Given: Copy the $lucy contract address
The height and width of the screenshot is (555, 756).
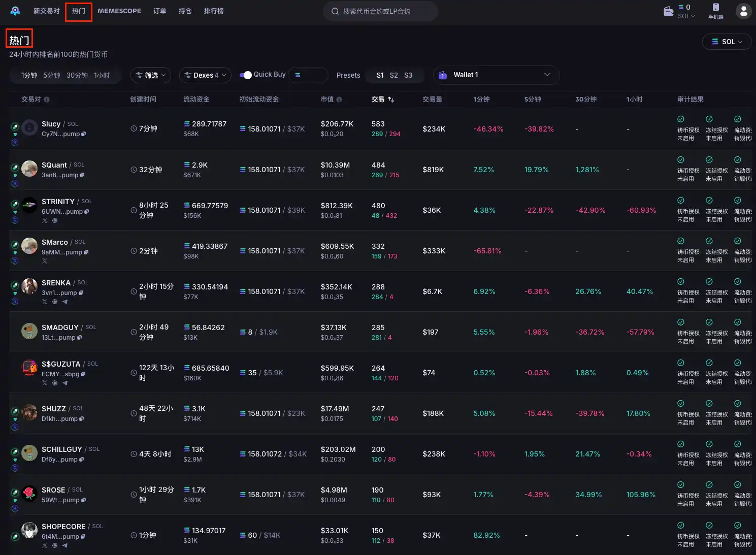Looking at the screenshot, I should (84, 134).
